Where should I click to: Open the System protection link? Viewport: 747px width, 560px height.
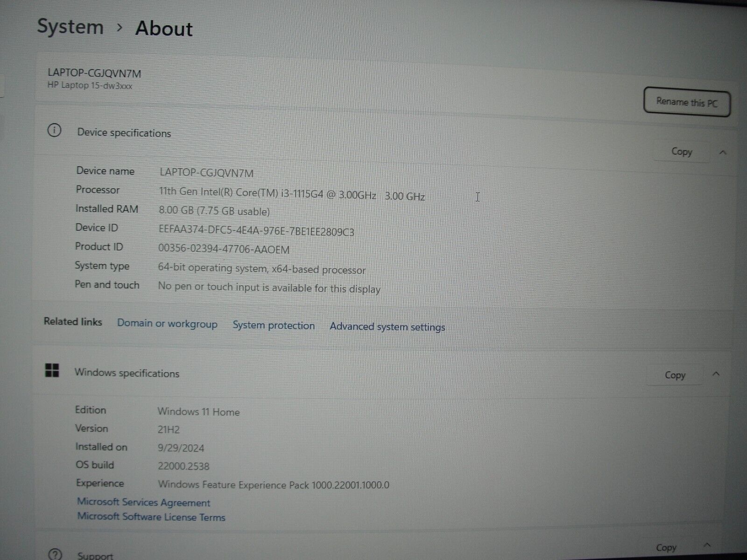click(274, 325)
